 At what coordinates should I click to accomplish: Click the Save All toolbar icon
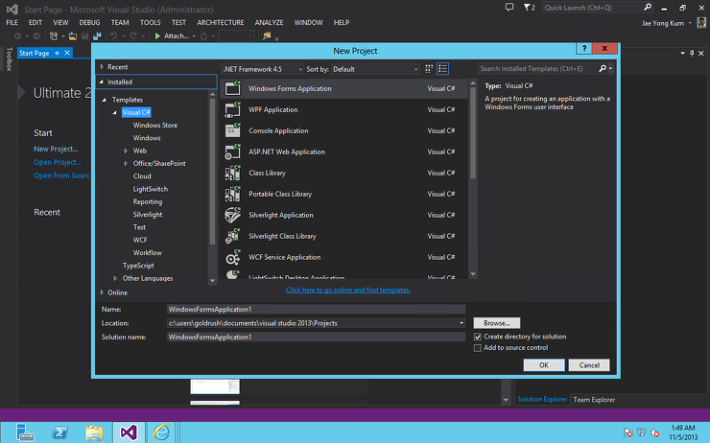[97, 36]
